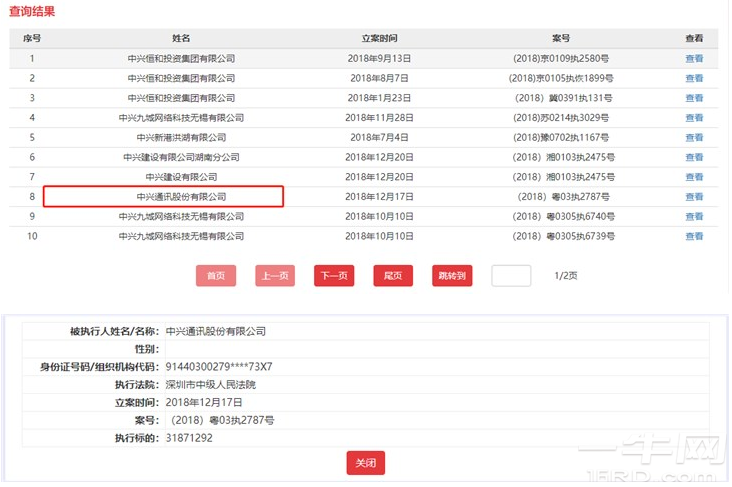The width and height of the screenshot is (732, 487).
Task: Click date 2018年11月28日
Action: (x=379, y=118)
